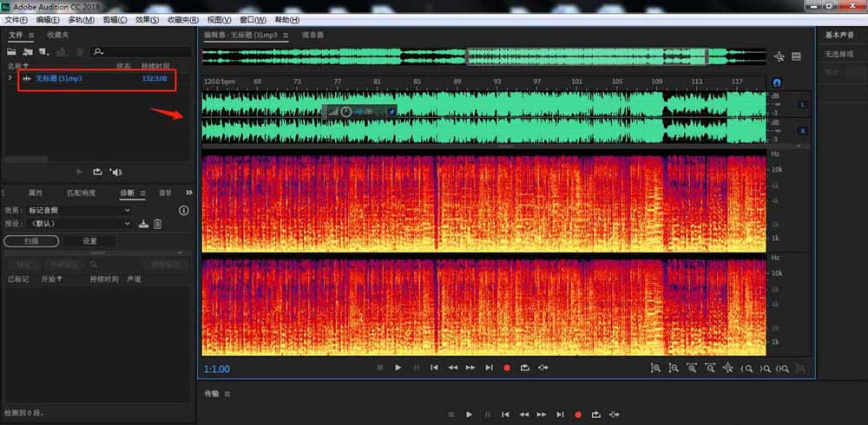Click the red Record button in editor
868x425 pixels.
click(x=507, y=368)
